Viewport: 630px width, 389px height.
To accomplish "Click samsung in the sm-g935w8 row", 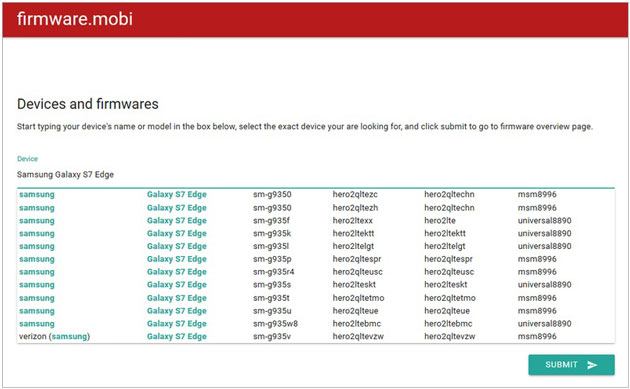I will tap(37, 324).
